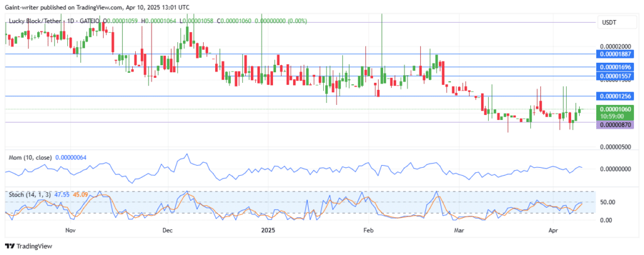Click the Feb label on time axis

[368, 231]
